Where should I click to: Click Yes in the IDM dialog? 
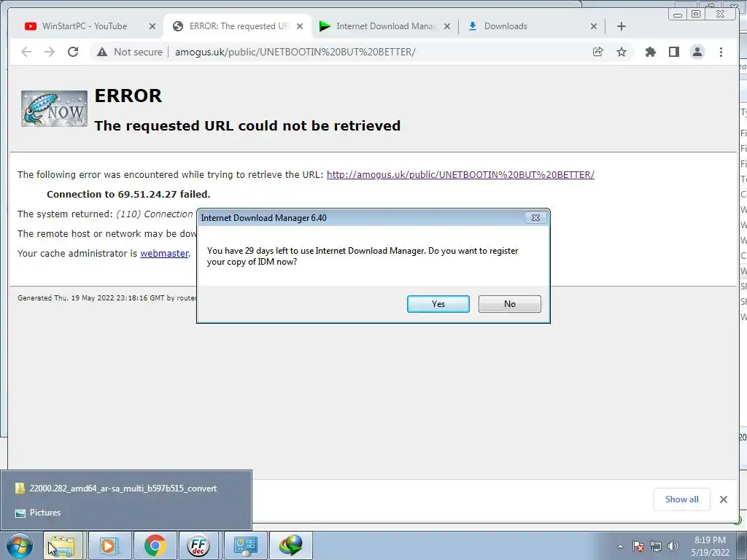coord(438,304)
